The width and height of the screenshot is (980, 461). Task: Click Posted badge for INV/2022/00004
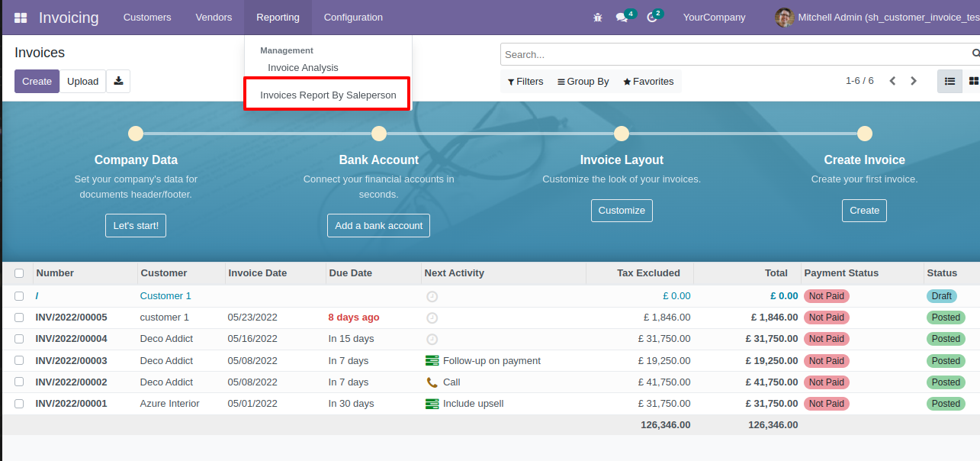[946, 339]
